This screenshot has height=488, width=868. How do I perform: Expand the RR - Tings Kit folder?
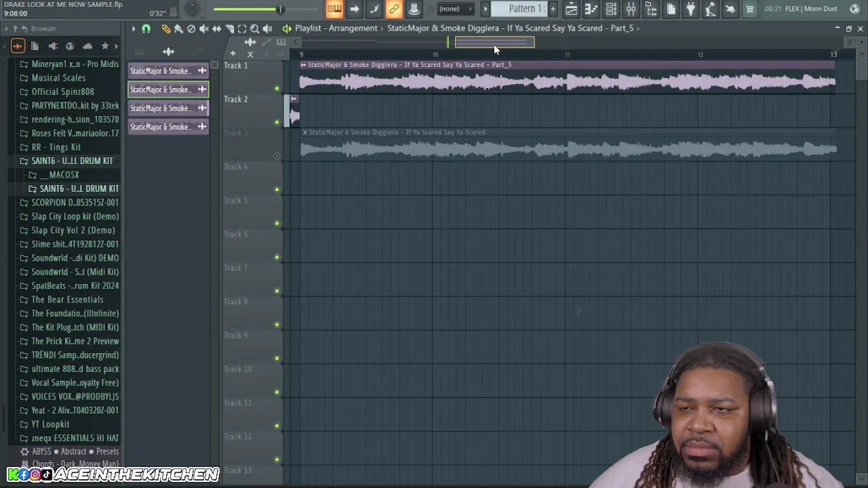coord(56,147)
